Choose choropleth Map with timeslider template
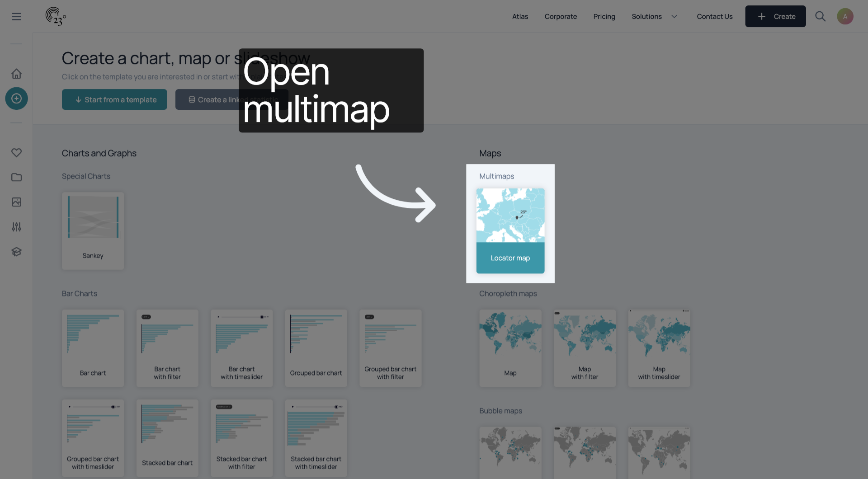Viewport: 868px width, 479px height. click(659, 348)
